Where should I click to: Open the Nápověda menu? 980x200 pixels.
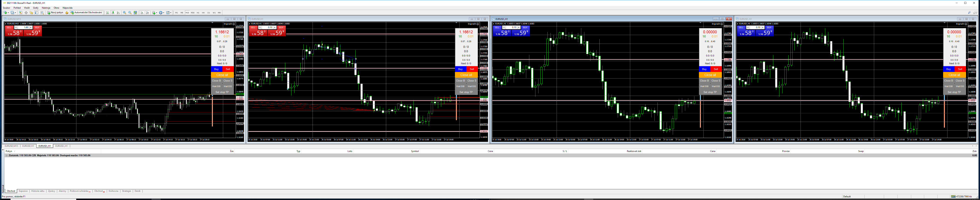68,8
